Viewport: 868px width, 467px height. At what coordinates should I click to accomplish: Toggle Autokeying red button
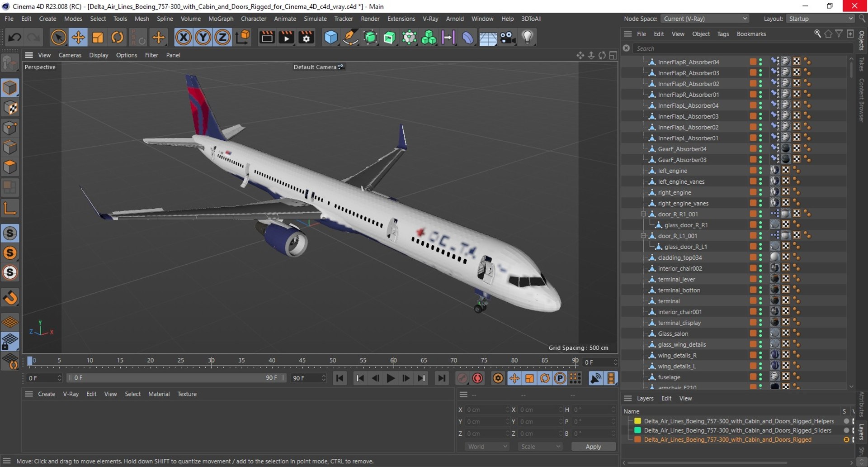point(477,378)
